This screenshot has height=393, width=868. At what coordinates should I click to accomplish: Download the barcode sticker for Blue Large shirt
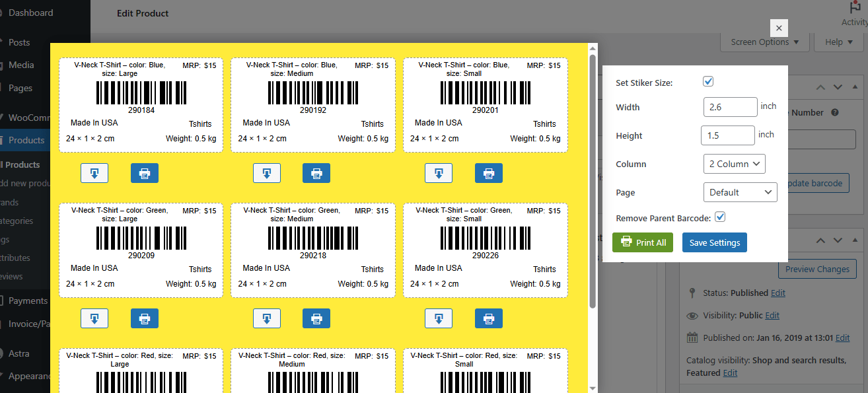click(94, 173)
